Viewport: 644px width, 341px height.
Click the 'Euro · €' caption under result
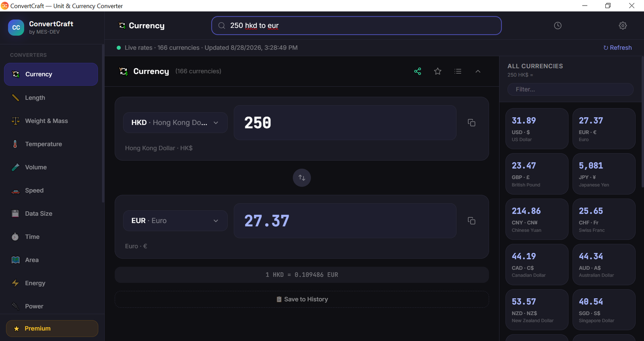(136, 246)
